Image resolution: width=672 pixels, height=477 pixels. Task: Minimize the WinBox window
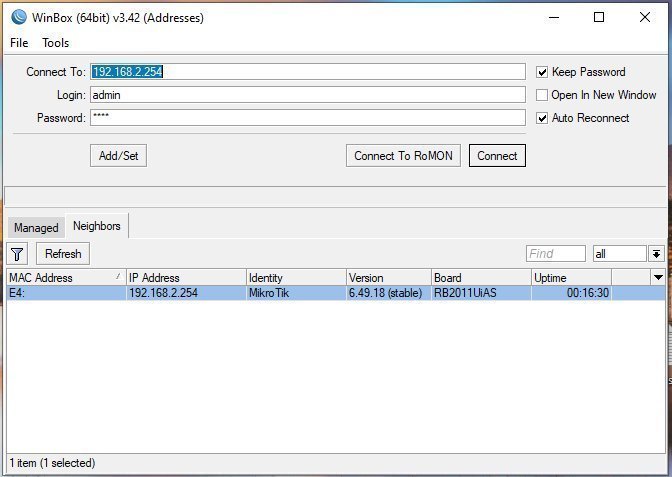point(554,18)
